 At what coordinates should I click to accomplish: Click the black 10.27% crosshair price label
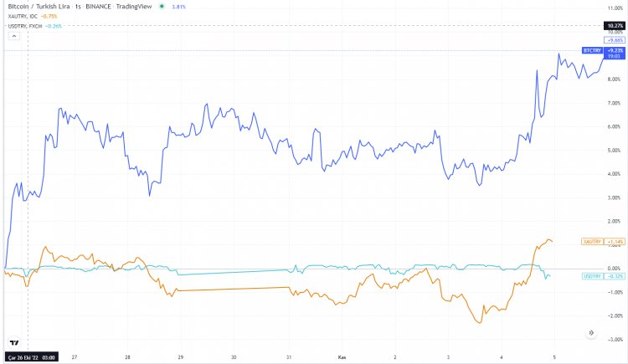[615, 26]
